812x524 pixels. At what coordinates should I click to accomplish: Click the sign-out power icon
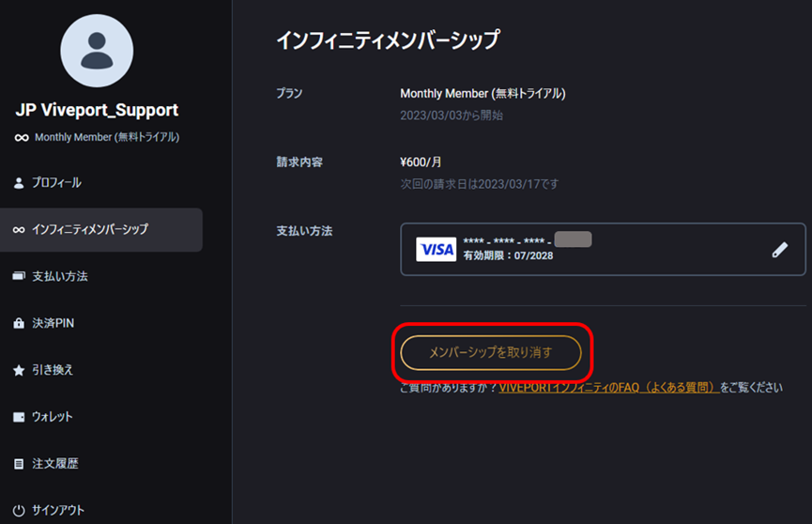(19, 510)
